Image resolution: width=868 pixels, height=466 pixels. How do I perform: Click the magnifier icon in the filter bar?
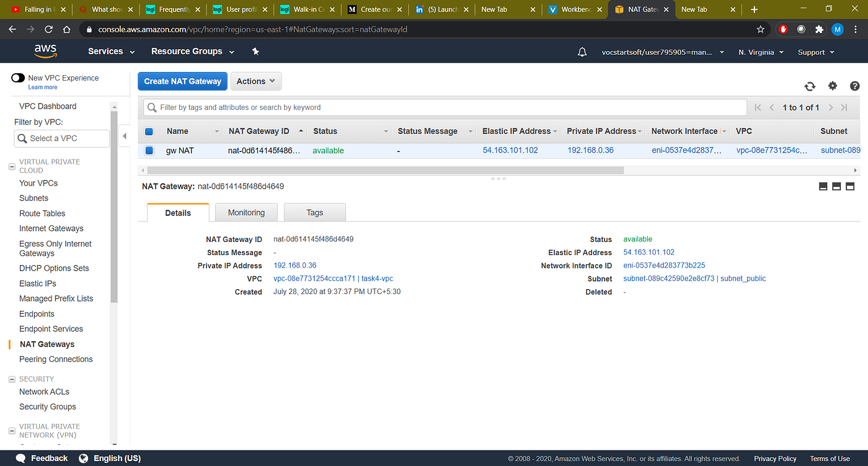pos(152,107)
